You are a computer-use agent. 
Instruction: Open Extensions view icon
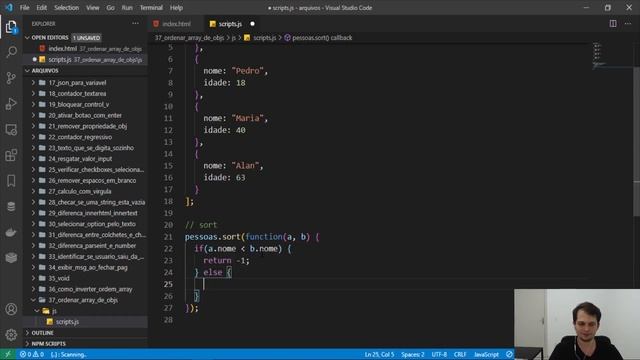point(11,155)
